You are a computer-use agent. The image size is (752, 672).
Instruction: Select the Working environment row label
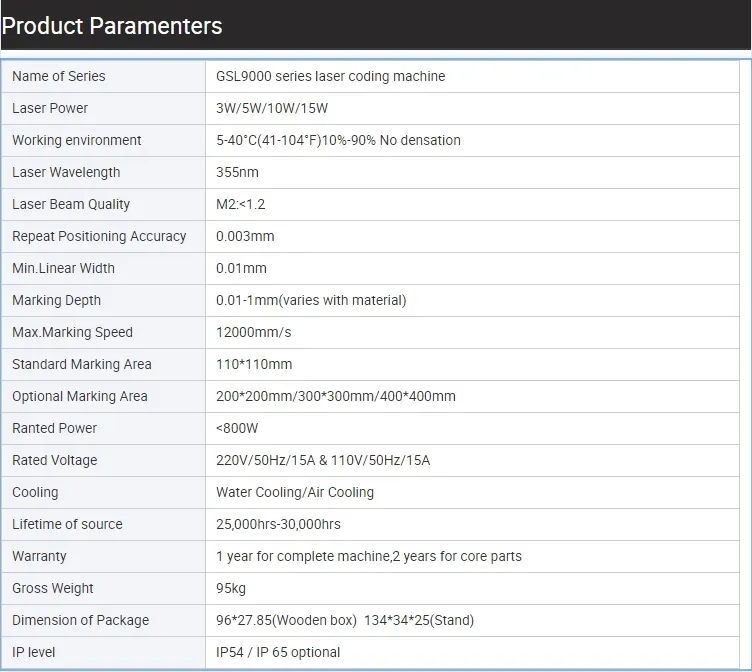point(77,140)
